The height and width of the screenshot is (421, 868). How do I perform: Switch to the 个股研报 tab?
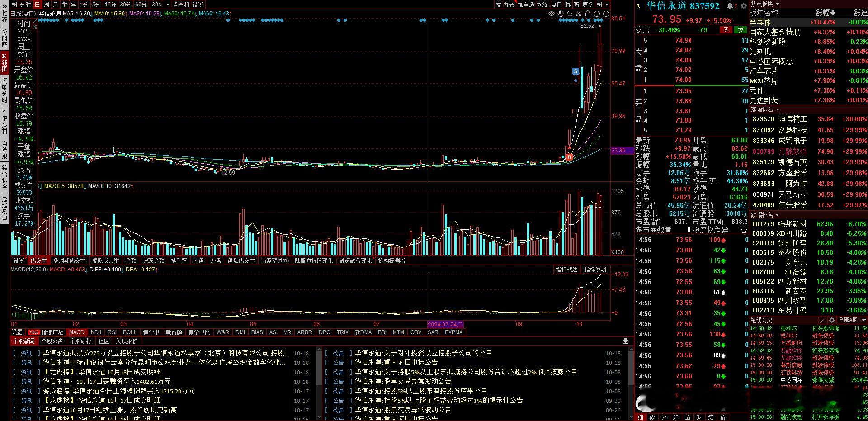(81, 341)
